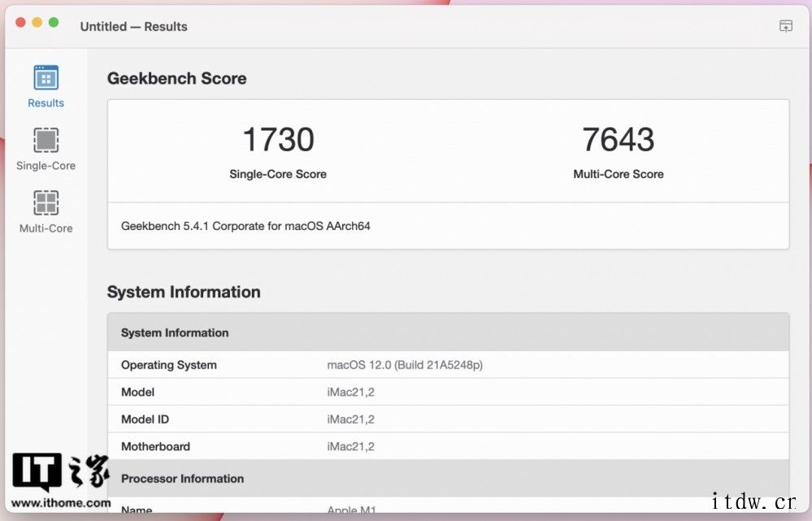
Task: Click the 7643 multi-core score value
Action: (619, 139)
